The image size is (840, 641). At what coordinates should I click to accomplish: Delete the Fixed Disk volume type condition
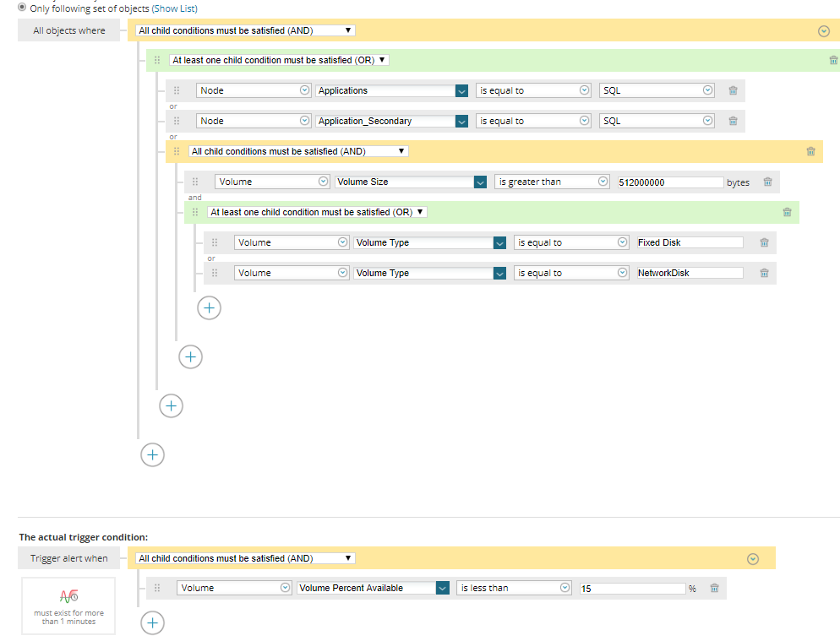tap(764, 242)
